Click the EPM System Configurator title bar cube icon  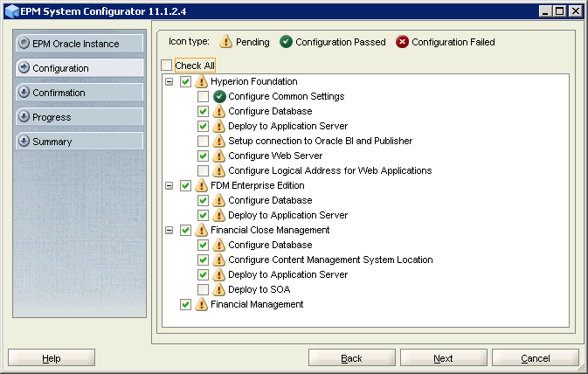pos(12,11)
